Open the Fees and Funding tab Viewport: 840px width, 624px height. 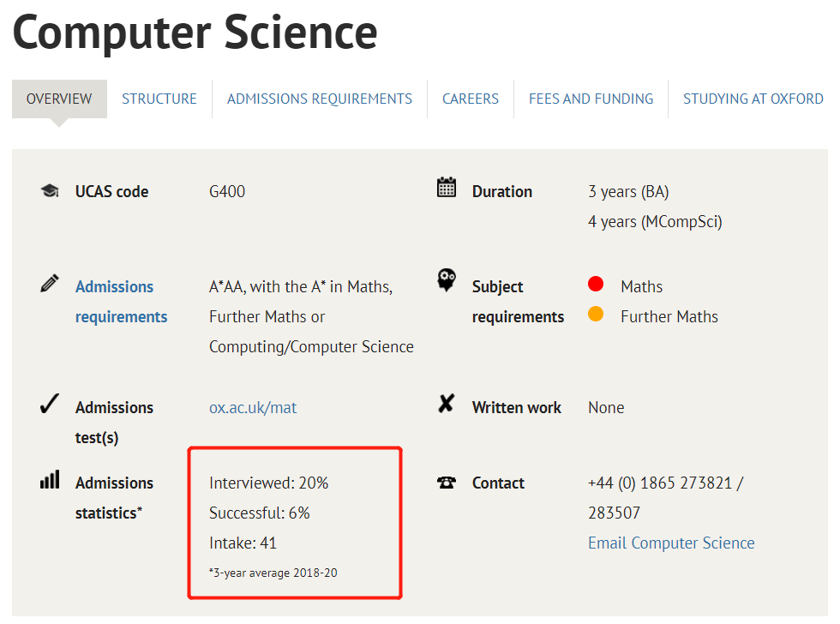591,99
